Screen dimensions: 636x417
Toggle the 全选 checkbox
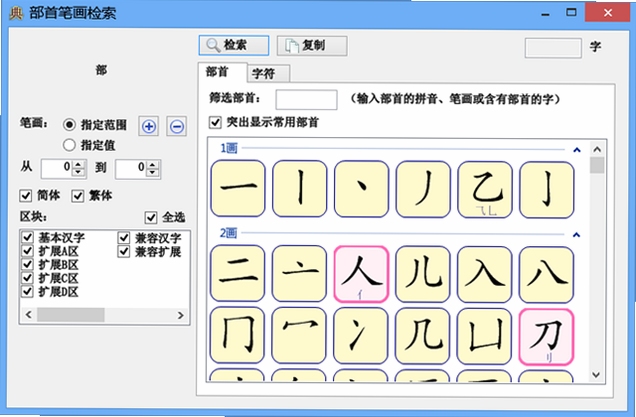coord(151,217)
